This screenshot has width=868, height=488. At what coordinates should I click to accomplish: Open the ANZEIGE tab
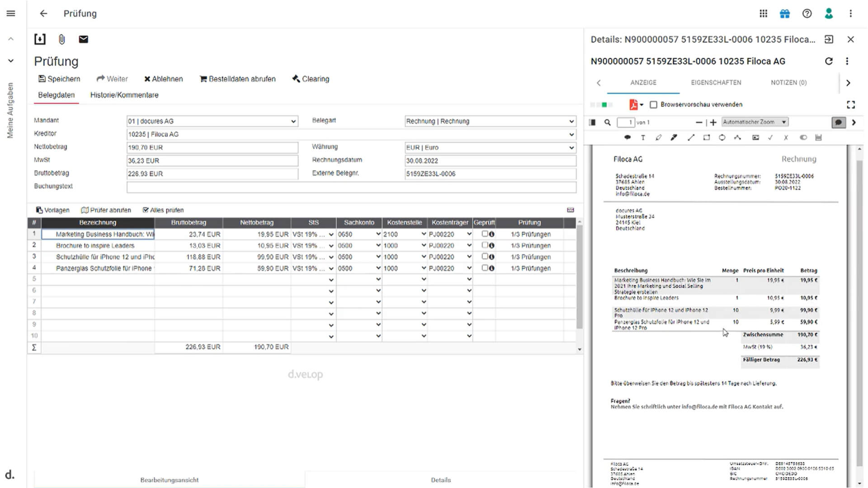[643, 83]
